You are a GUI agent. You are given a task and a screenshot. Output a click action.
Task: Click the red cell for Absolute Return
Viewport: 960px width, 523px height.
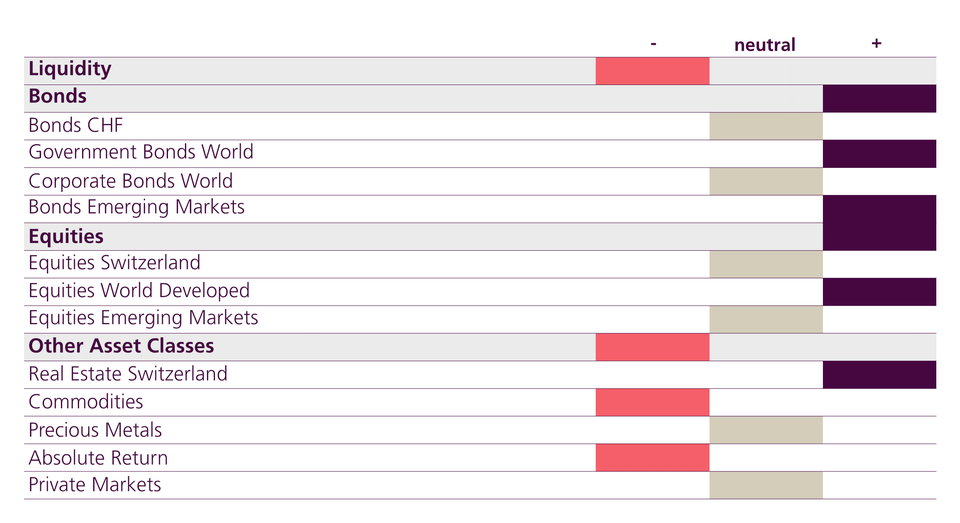point(652,458)
